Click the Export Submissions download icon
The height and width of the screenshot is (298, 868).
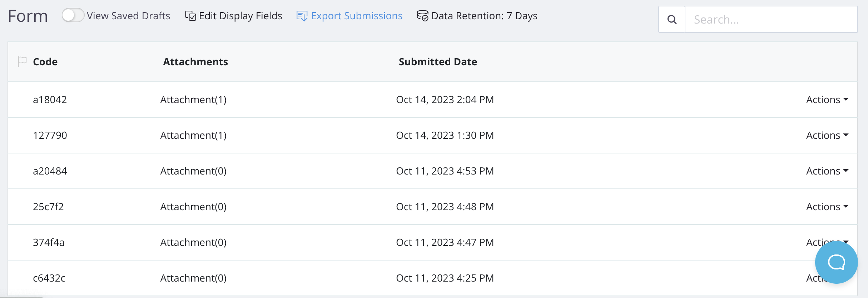pos(302,16)
